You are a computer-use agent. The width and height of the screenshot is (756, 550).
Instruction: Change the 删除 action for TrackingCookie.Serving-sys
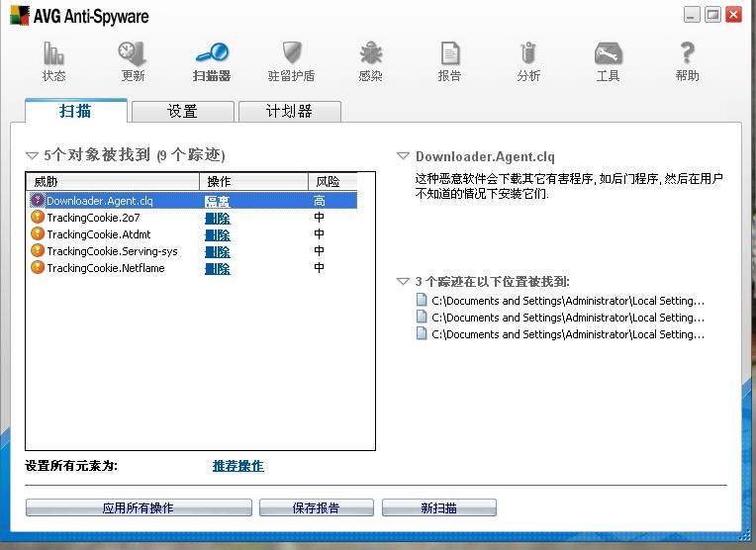pos(218,251)
